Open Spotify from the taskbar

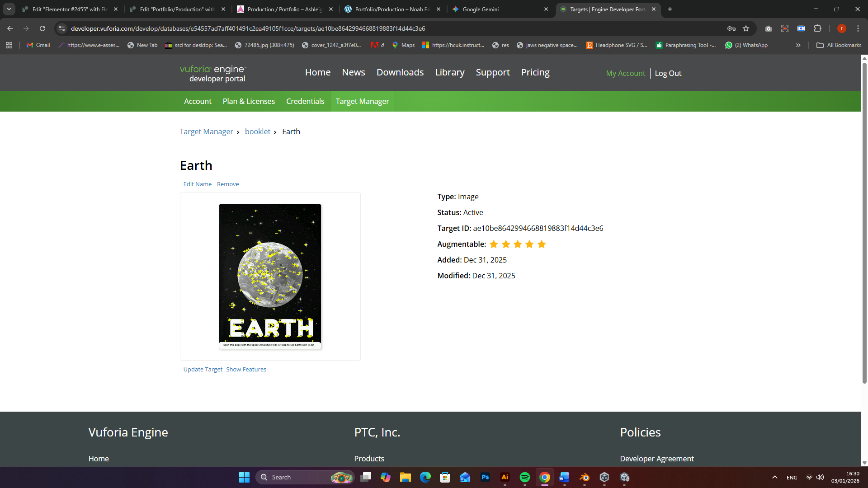524,477
